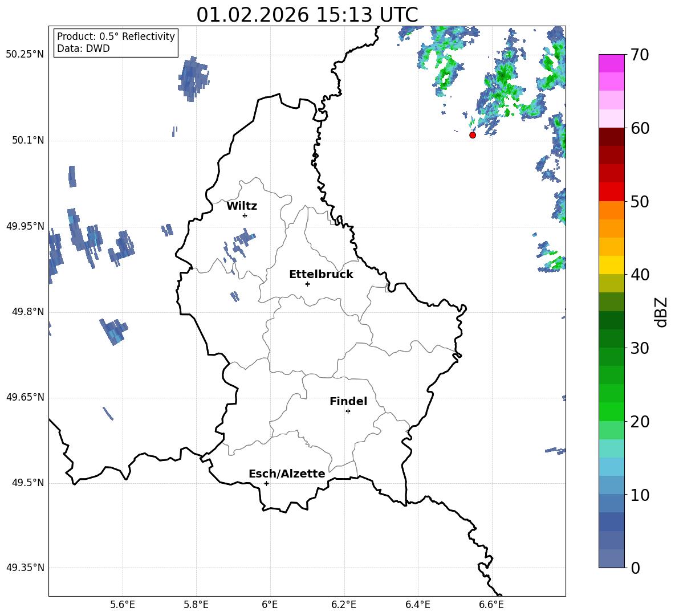The height and width of the screenshot is (616, 675).
Task: Click the 49.65°N latitude label
Action: (25, 397)
